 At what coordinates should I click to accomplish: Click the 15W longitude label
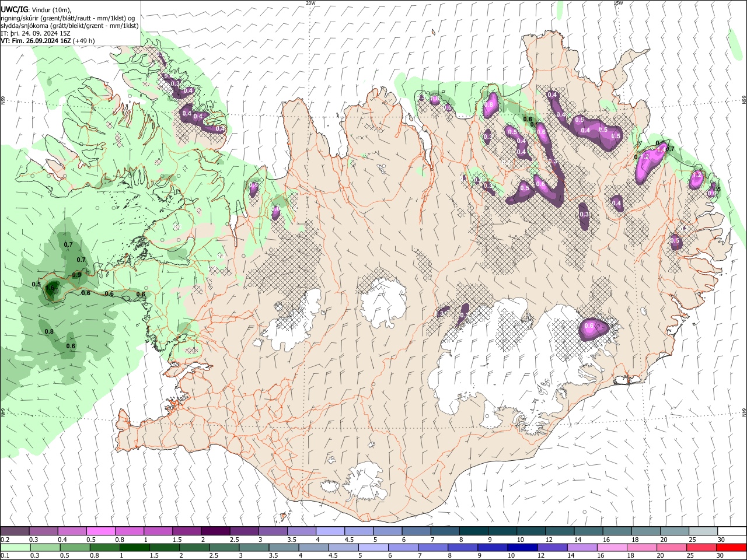pos(618,3)
